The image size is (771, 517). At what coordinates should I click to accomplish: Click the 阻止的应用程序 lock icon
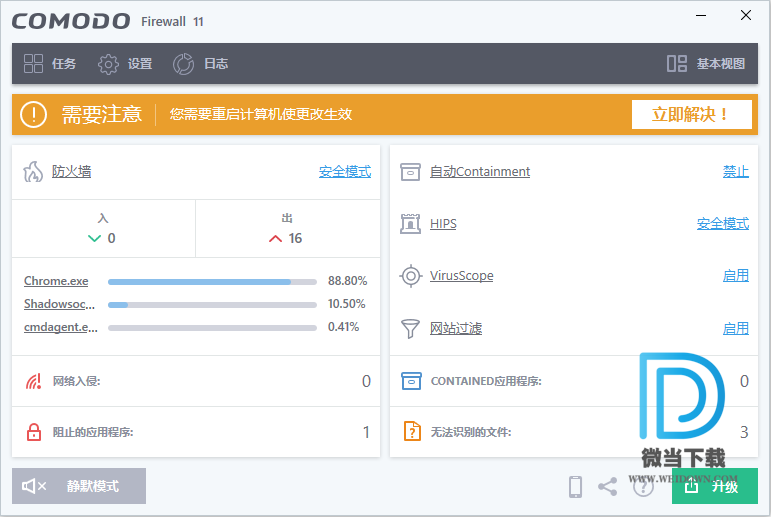coord(33,432)
